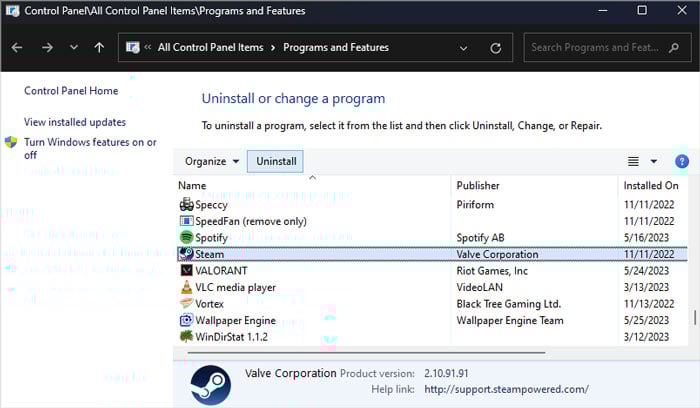
Task: Click the Vortex program icon
Action: pos(186,304)
